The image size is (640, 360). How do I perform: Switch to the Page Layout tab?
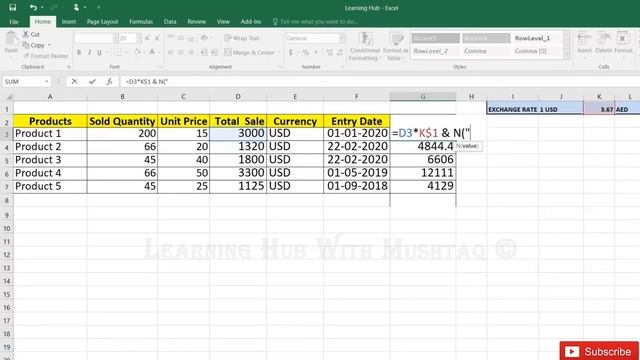[102, 22]
